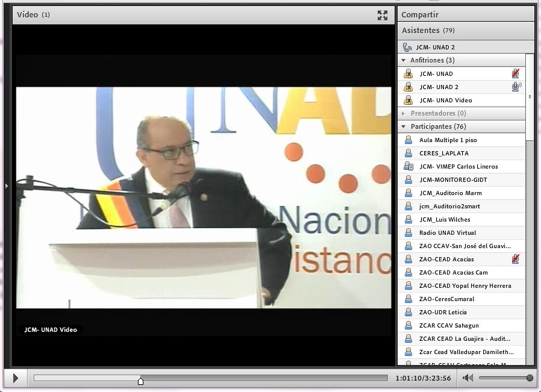The height and width of the screenshot is (392, 541).
Task: Click participant icon of jcm_Auditorio2smart
Action: pos(408,206)
